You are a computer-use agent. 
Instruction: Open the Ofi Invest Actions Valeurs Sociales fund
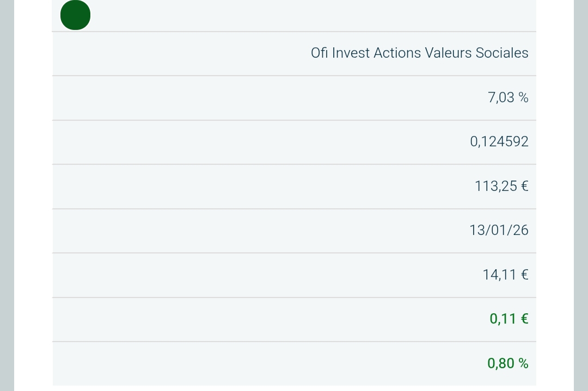click(419, 53)
